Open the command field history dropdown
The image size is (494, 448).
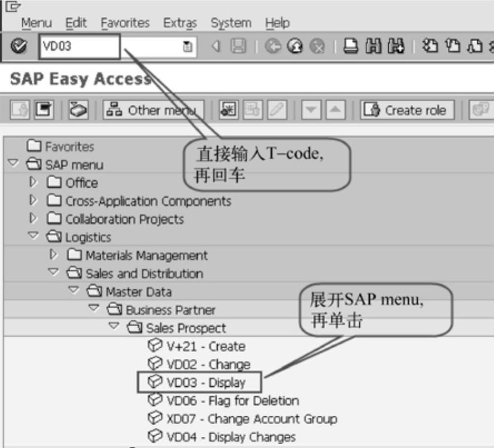pyautogui.click(x=188, y=47)
